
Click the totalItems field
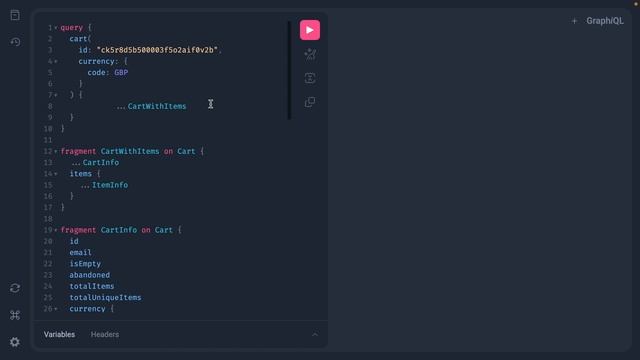(x=92, y=286)
